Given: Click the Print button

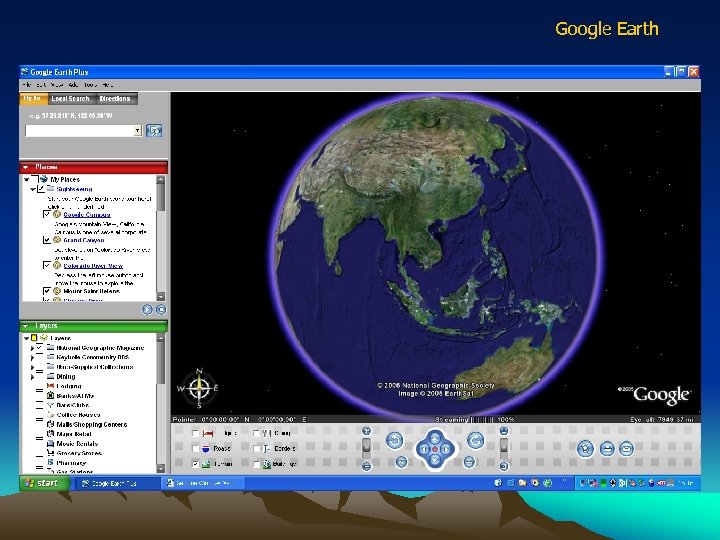Looking at the screenshot, I should click(x=607, y=449).
